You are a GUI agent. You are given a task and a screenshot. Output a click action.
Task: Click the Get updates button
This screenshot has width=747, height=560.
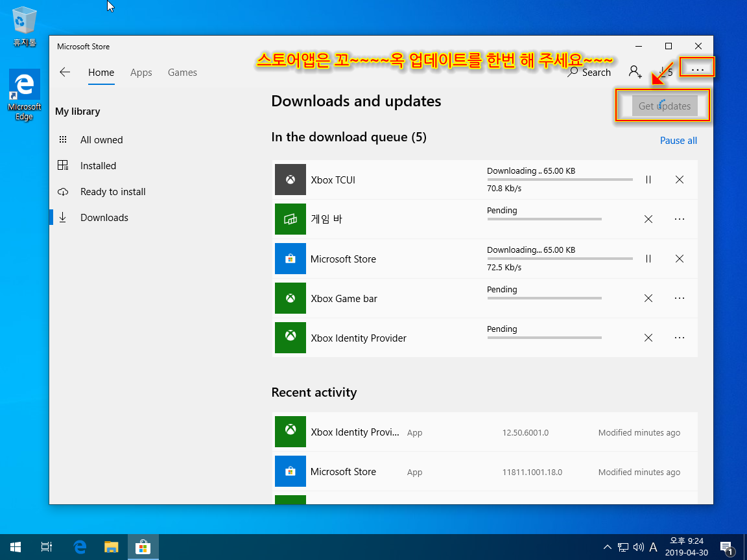(x=665, y=106)
